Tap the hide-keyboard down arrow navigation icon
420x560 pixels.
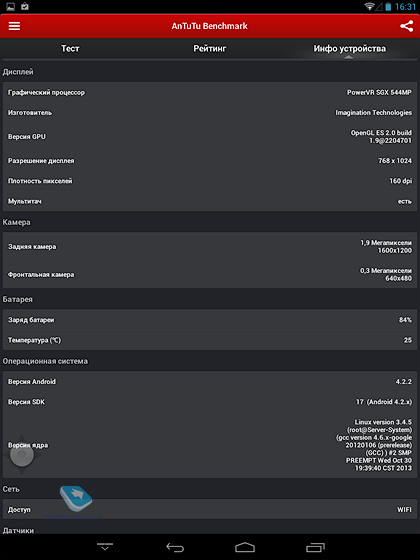point(105,546)
